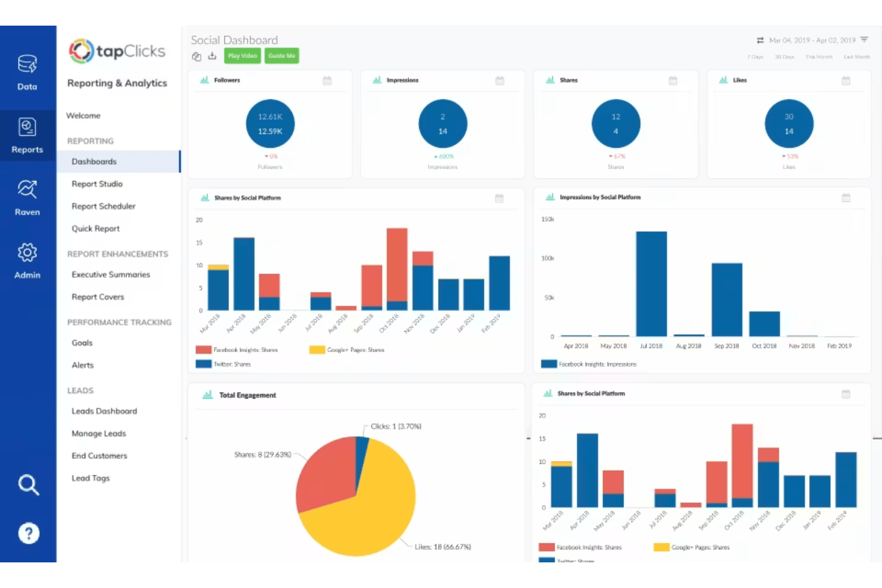Click the Likes: 18 (66.67%) pie label
Screen dimensions: 882x588
pyautogui.click(x=443, y=547)
